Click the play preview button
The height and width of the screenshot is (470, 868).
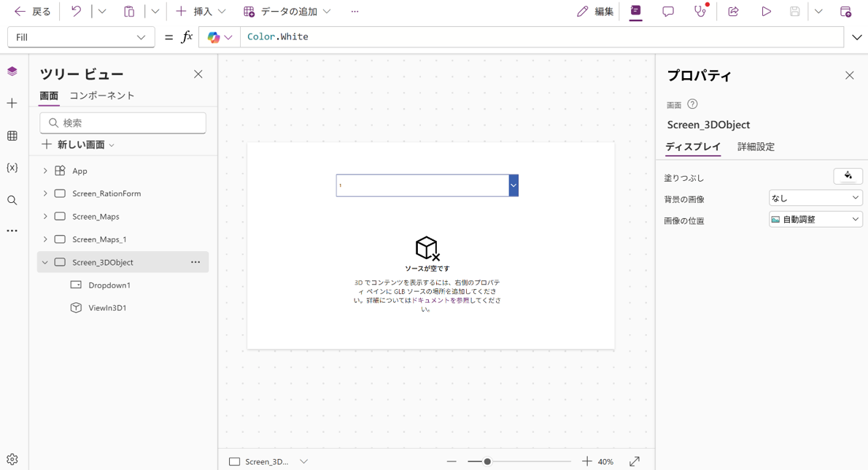[x=766, y=12]
